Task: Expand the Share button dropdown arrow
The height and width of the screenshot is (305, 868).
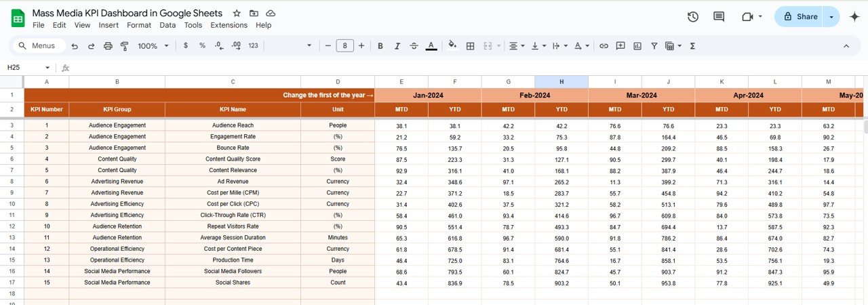Action: (x=831, y=17)
